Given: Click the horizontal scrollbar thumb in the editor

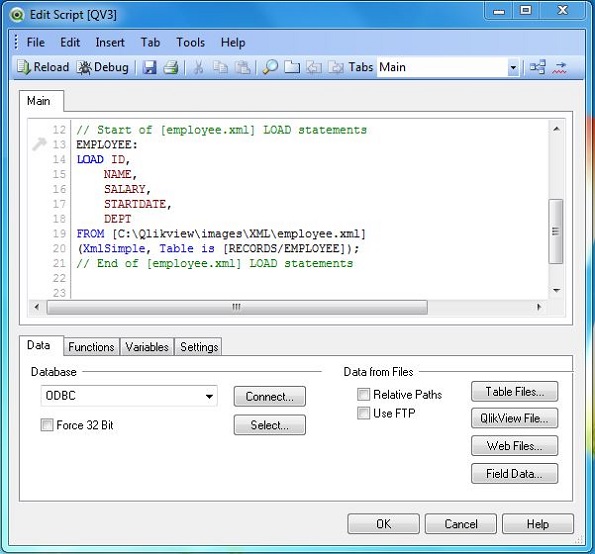Looking at the screenshot, I should 237,307.
